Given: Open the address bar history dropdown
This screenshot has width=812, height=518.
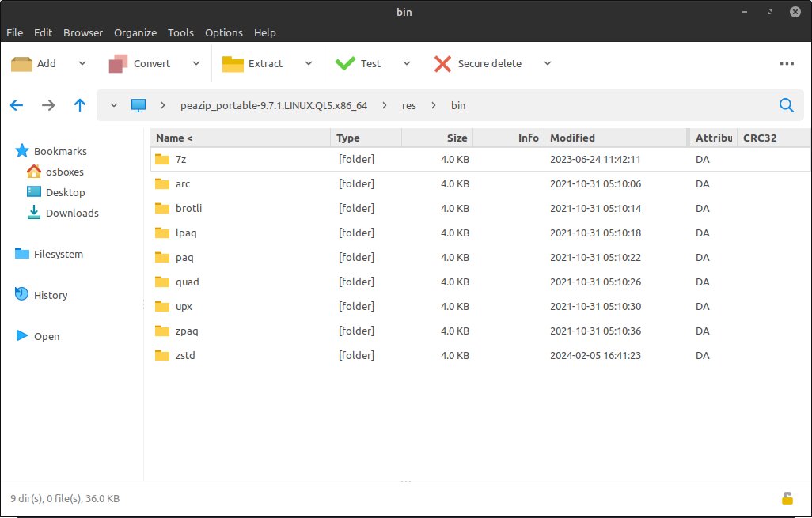Looking at the screenshot, I should tap(114, 105).
